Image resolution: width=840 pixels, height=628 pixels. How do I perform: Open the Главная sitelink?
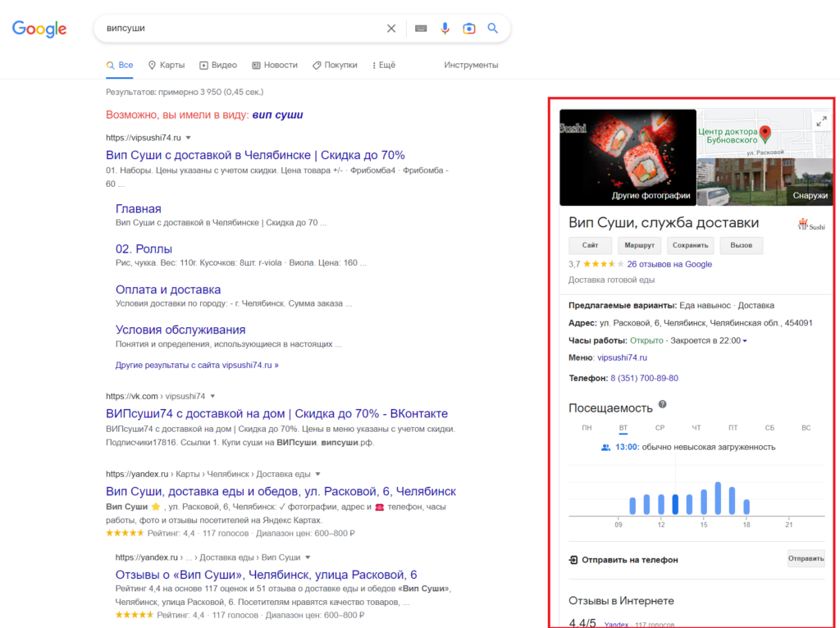[x=138, y=209]
